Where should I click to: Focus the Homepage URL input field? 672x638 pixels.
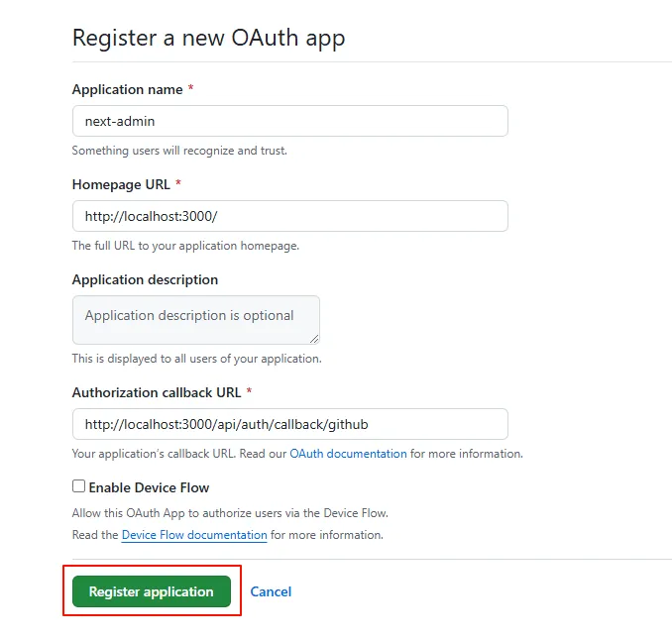pyautogui.click(x=290, y=216)
